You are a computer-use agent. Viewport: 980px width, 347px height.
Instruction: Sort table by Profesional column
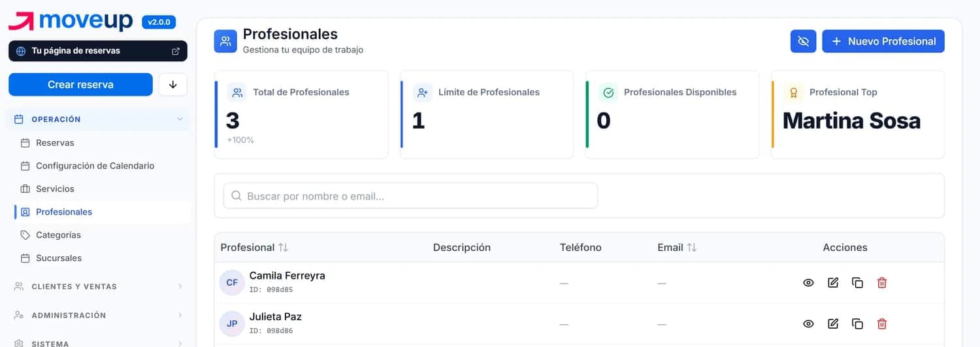[254, 248]
